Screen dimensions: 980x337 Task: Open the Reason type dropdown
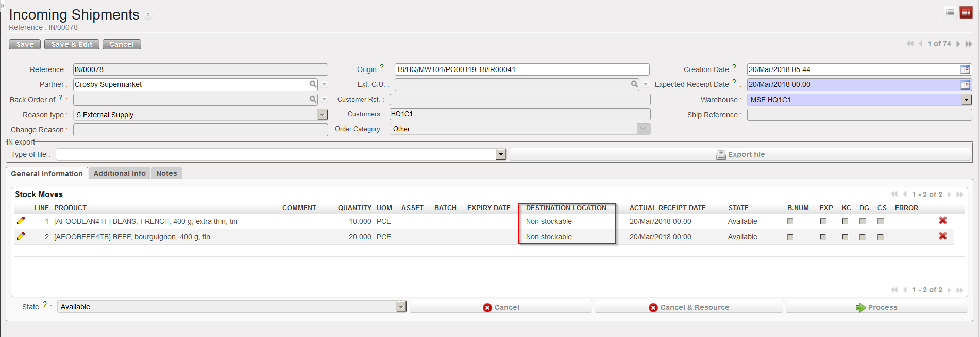[x=323, y=115]
